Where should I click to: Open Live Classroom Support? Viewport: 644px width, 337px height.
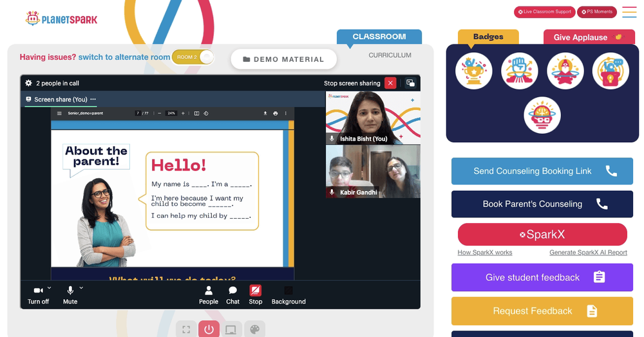(x=545, y=12)
